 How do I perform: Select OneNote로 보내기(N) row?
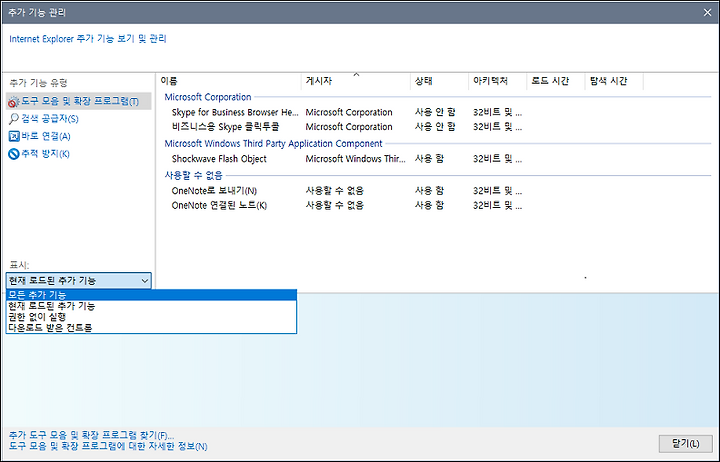pos(433,191)
